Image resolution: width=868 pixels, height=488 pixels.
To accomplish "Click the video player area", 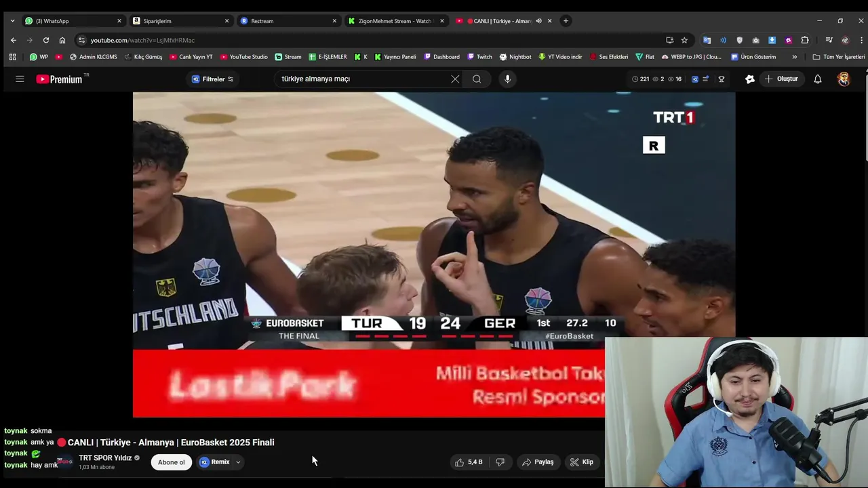I will (x=434, y=254).
